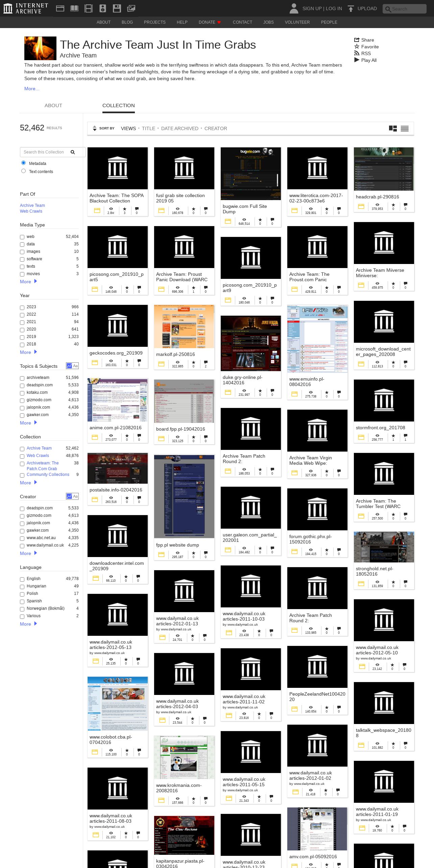
Task: Expand More under Language
Action: 28,624
